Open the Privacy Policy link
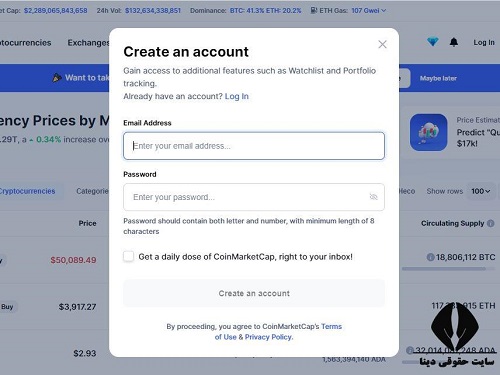 click(x=269, y=337)
